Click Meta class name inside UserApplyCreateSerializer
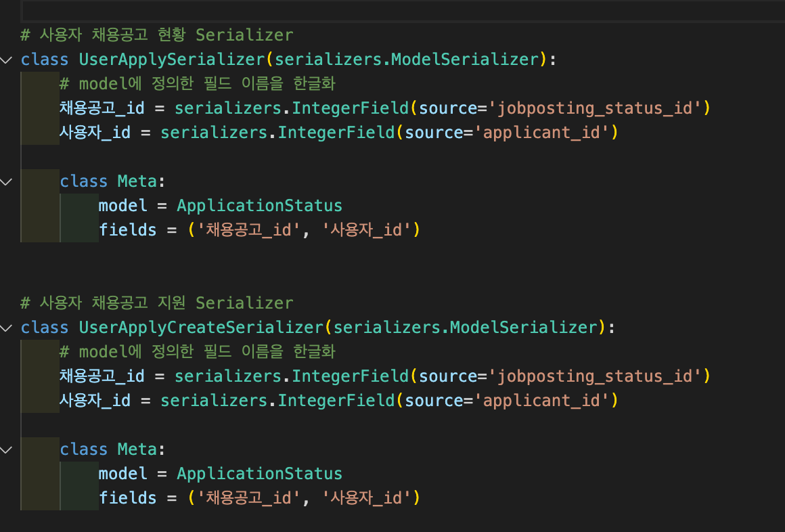The height and width of the screenshot is (532, 785). (137, 449)
